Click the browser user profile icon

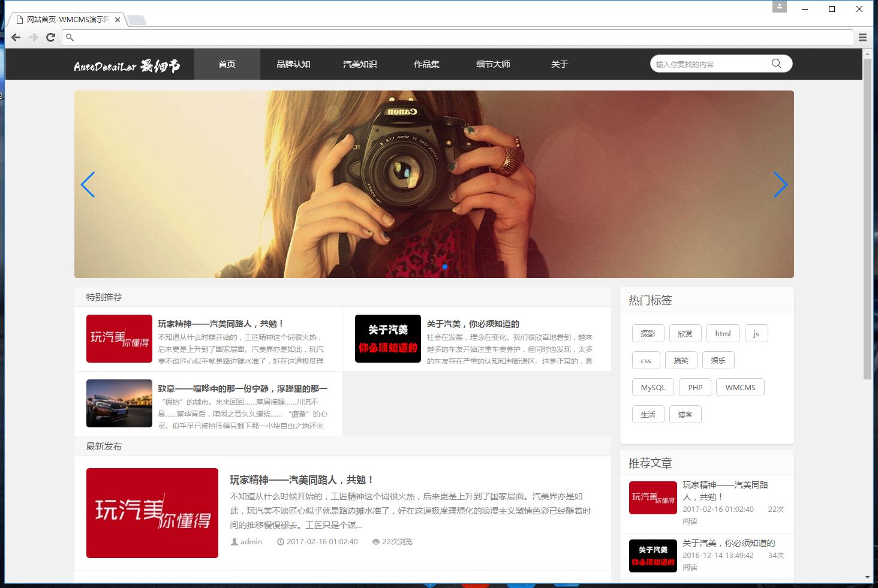click(780, 7)
